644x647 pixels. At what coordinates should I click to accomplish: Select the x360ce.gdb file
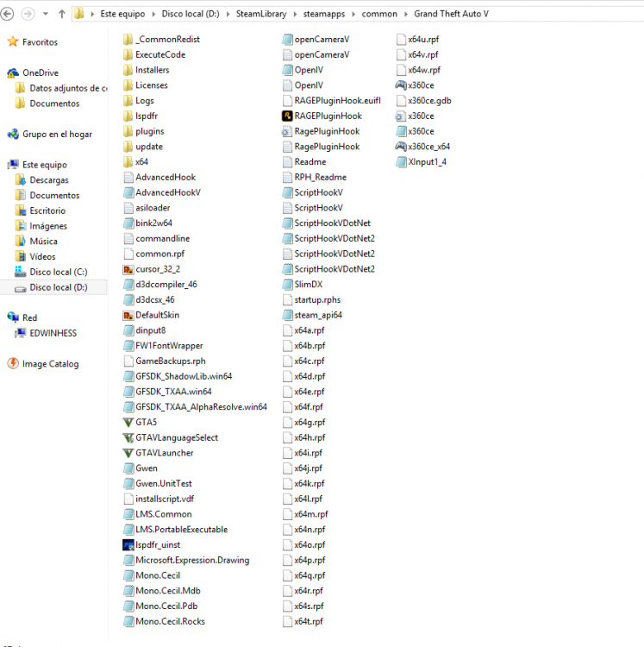point(423,101)
